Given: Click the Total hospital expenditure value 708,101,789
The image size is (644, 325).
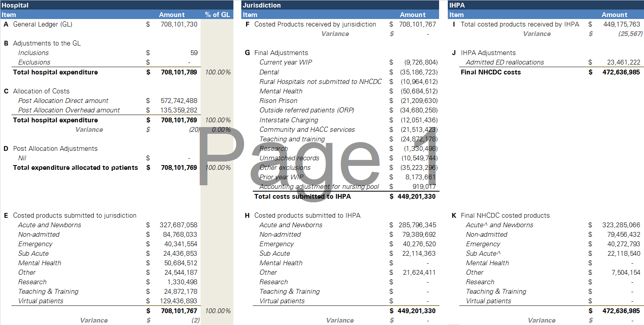Looking at the screenshot, I should 179,72.
